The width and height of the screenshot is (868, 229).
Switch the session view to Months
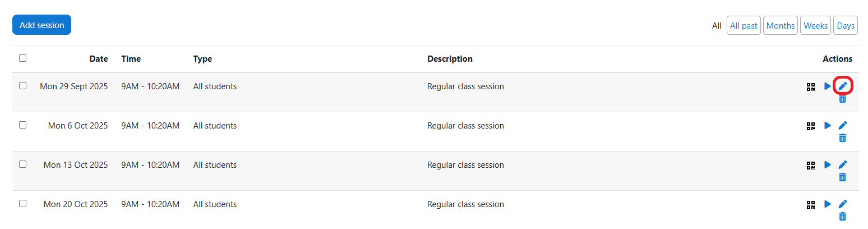click(x=780, y=25)
